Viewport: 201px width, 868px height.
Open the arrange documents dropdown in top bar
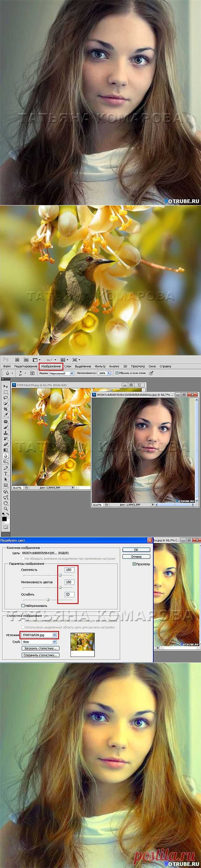[68, 360]
